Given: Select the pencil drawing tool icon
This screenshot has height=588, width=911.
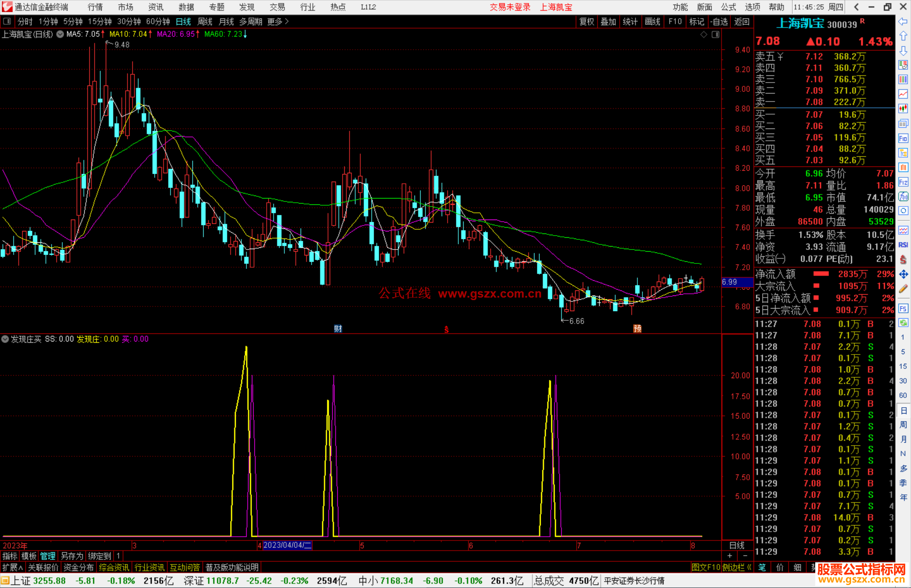Looking at the screenshot, I should click(903, 289).
